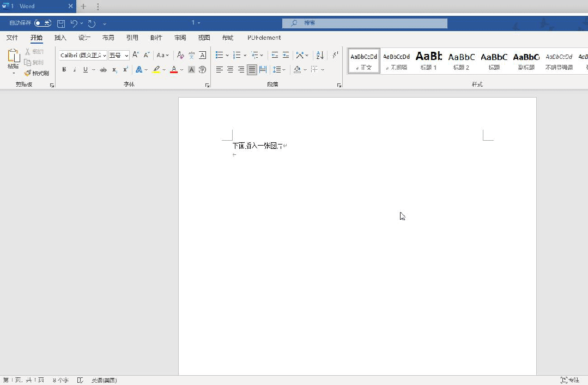Image resolution: width=588 pixels, height=385 pixels.
Task: Toggle Bold formatting
Action: pyautogui.click(x=64, y=70)
